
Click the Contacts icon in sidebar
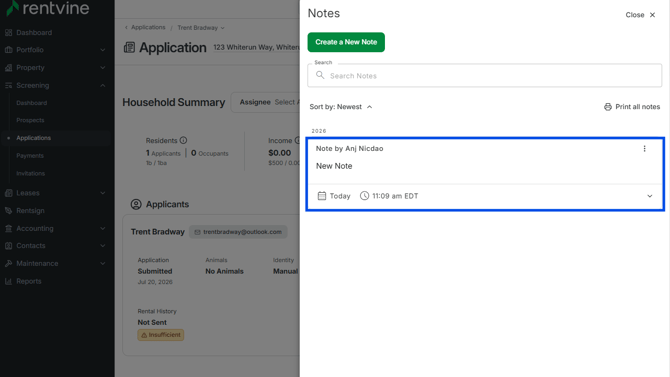pyautogui.click(x=9, y=246)
